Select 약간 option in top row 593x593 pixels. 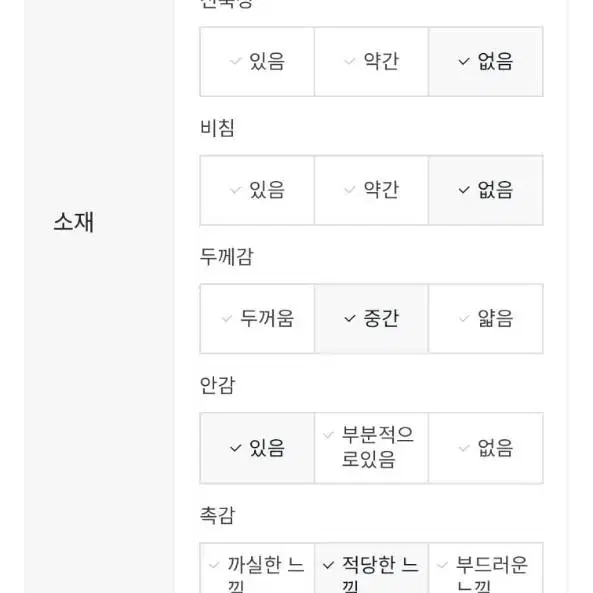pos(371,62)
